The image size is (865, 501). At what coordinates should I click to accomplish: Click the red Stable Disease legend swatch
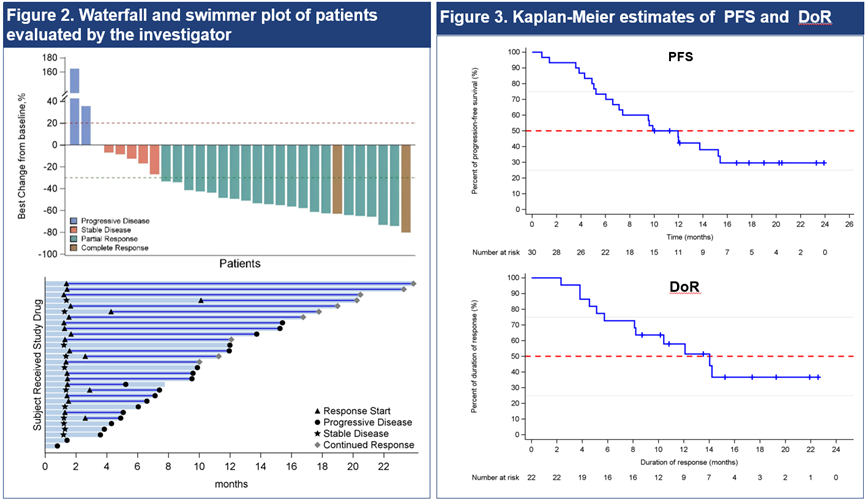click(74, 229)
